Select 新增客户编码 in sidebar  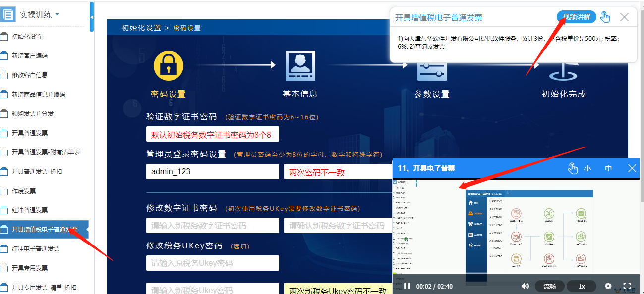[30, 56]
